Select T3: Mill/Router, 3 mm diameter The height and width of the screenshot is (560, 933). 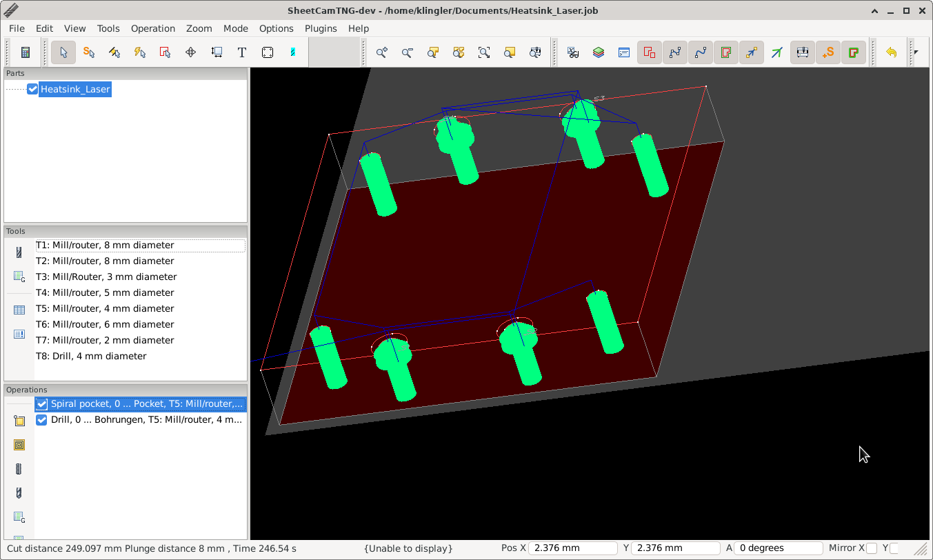(x=106, y=277)
